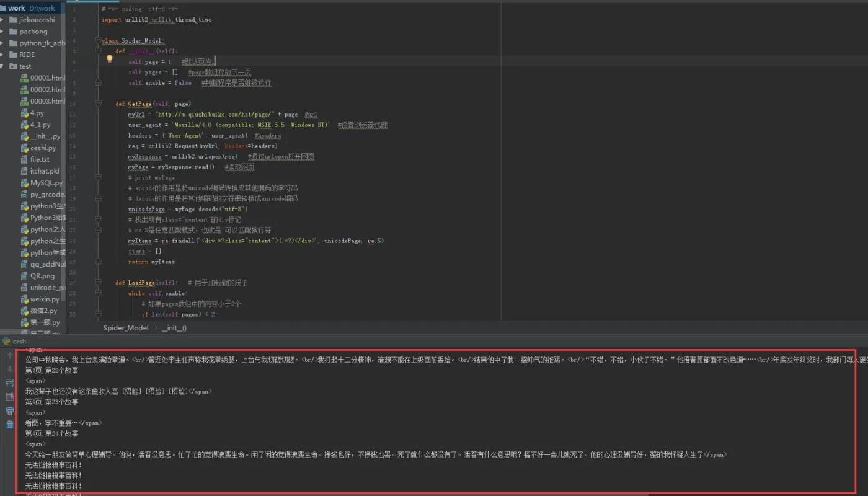Viewport: 868px width, 496px height.
Task: Click the Up the Stack Trace arrow icon
Action: (10, 356)
